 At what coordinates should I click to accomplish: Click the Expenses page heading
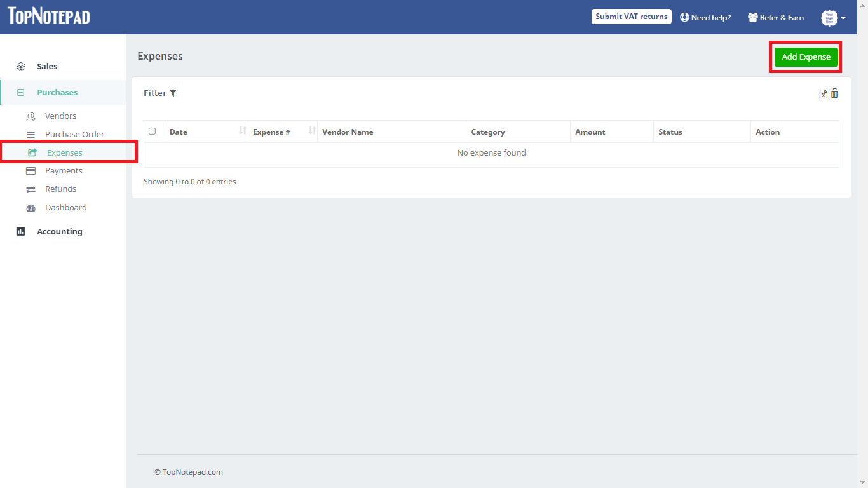pos(160,56)
